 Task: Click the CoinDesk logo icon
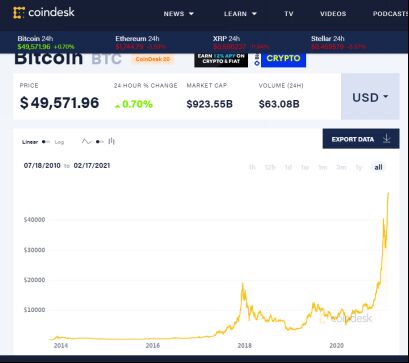coord(19,13)
